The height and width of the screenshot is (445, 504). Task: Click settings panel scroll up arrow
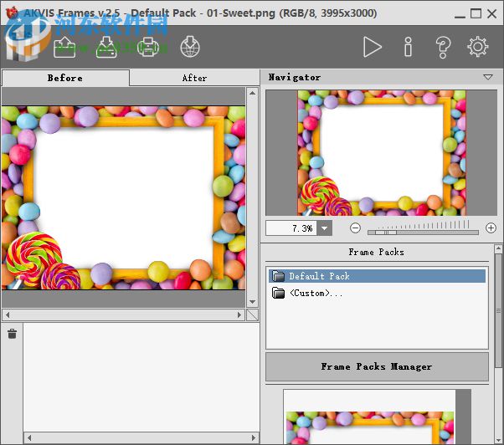[498, 248]
